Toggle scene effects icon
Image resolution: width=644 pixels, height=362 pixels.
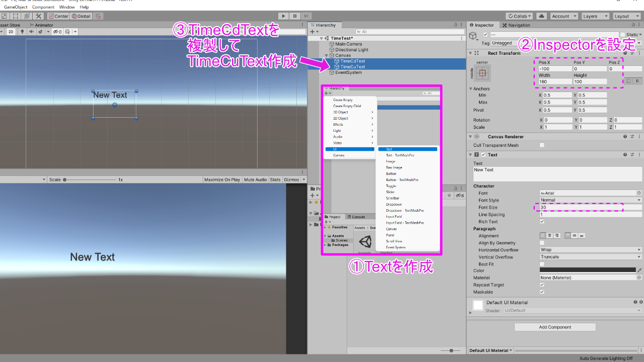click(40, 32)
